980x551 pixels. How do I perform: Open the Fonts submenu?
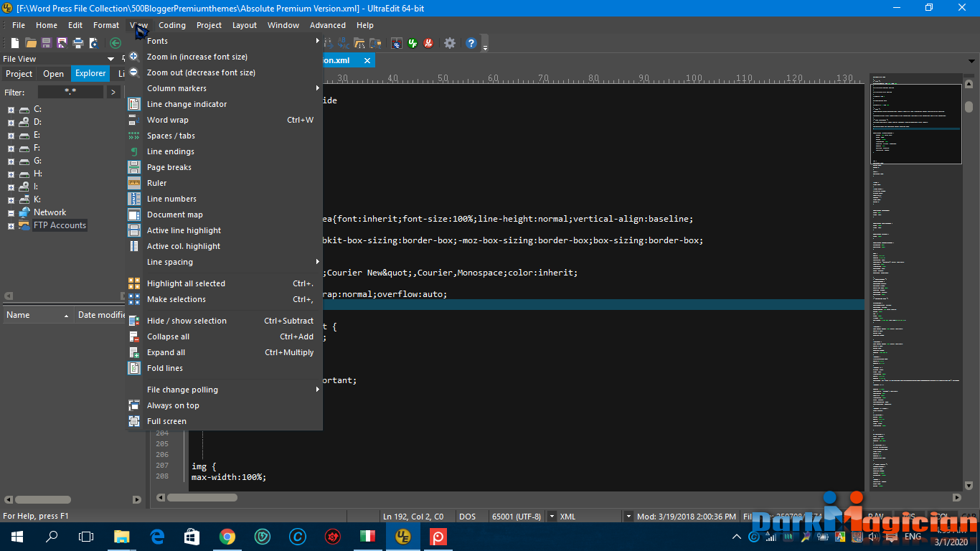pyautogui.click(x=224, y=41)
